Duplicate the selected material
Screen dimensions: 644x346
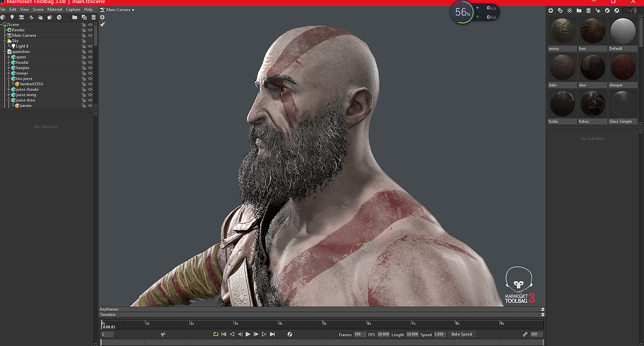click(x=560, y=11)
